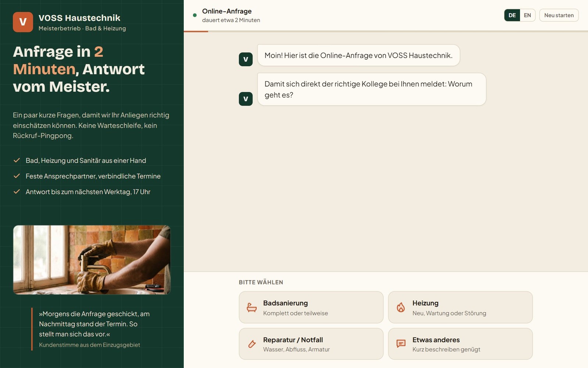Choose the Badsanierung option
Screen dimensions: 588x368
[x=311, y=307]
